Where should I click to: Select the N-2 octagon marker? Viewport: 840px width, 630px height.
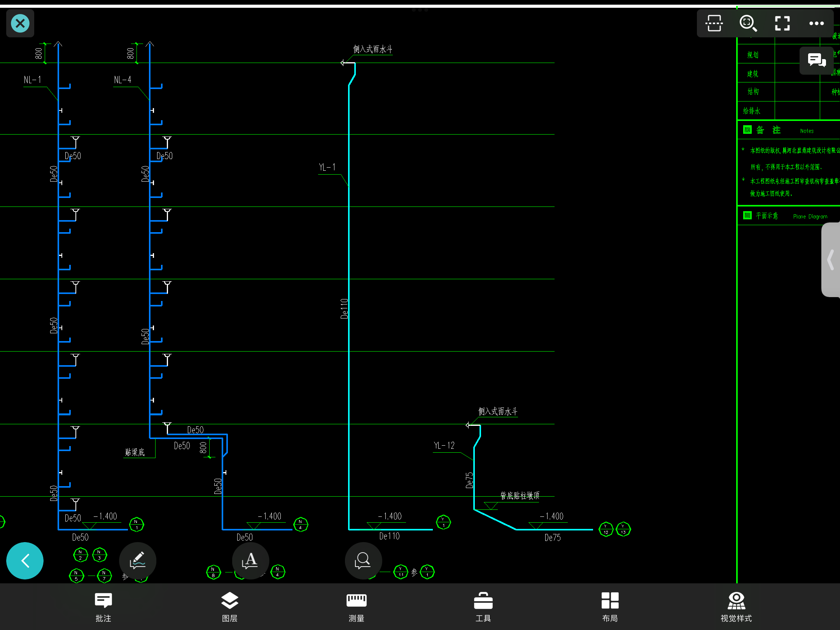click(x=80, y=555)
